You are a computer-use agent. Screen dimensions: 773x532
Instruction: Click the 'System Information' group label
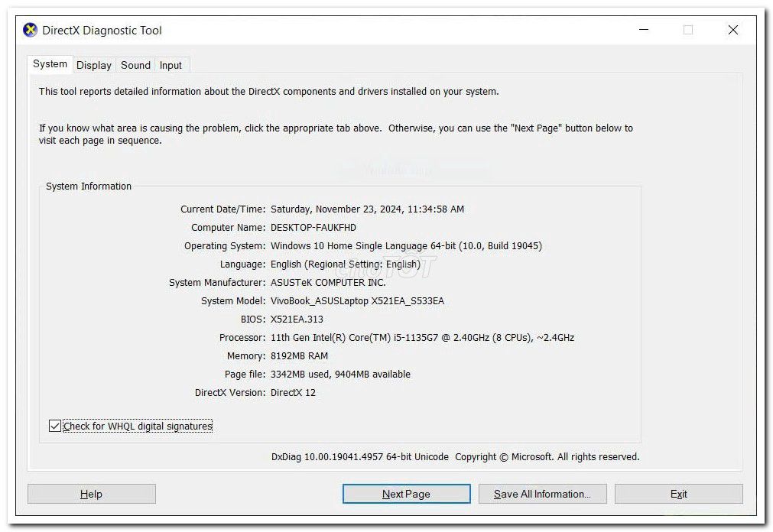tap(89, 187)
